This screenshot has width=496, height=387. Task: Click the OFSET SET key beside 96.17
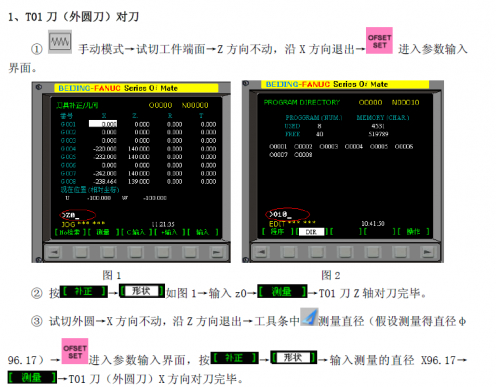tap(75, 351)
